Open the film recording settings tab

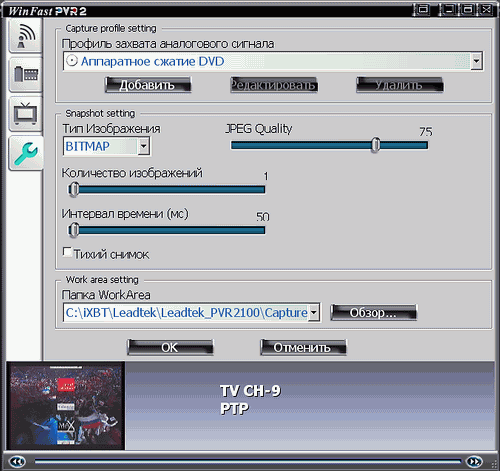click(25, 75)
